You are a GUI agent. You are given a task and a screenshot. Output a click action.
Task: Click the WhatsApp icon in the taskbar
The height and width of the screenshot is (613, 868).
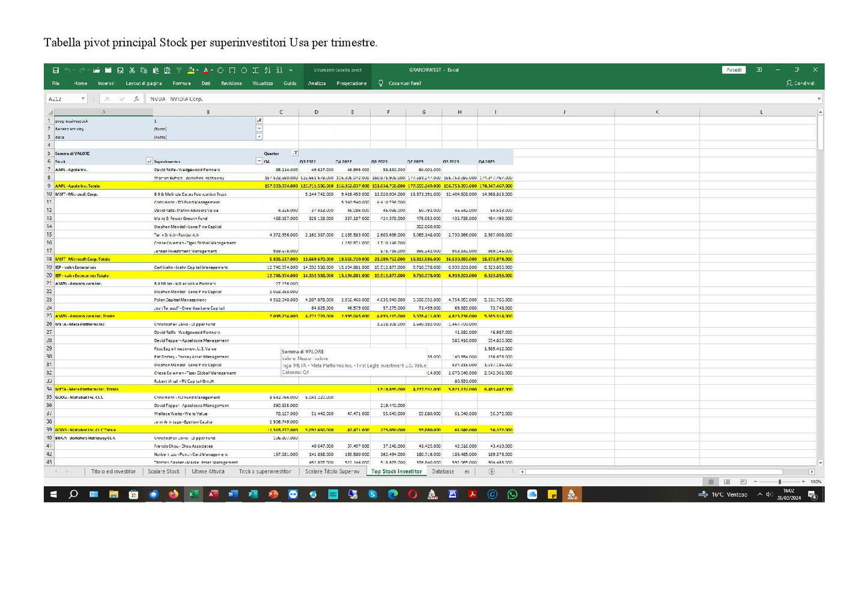coord(512,495)
